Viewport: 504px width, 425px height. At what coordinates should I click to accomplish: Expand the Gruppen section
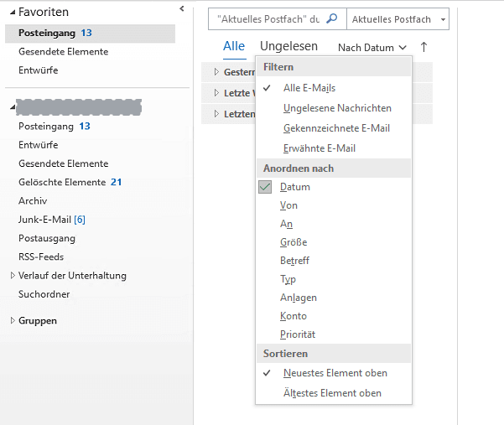point(13,321)
